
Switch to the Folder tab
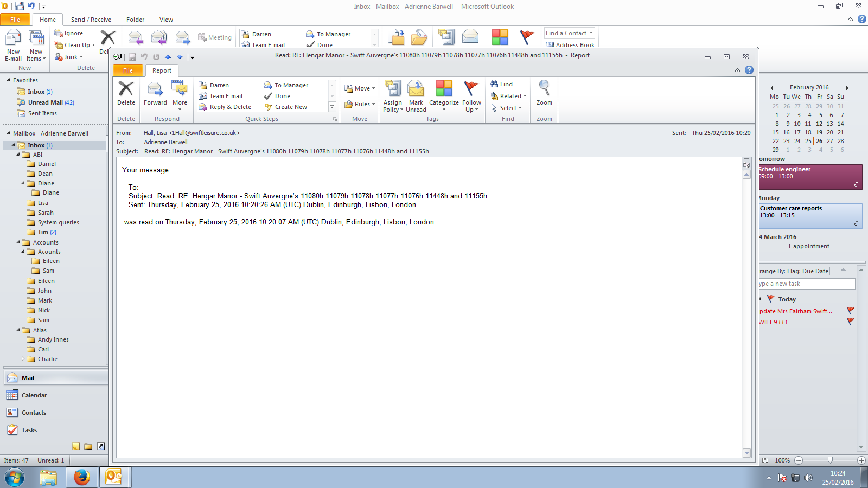point(136,20)
